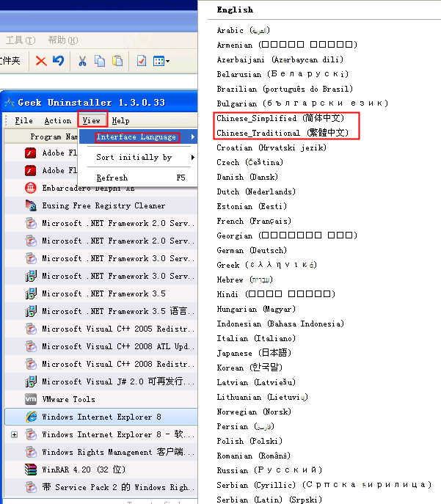Click the VMware Tools icon
Screen dimensions: 441x504
31,399
